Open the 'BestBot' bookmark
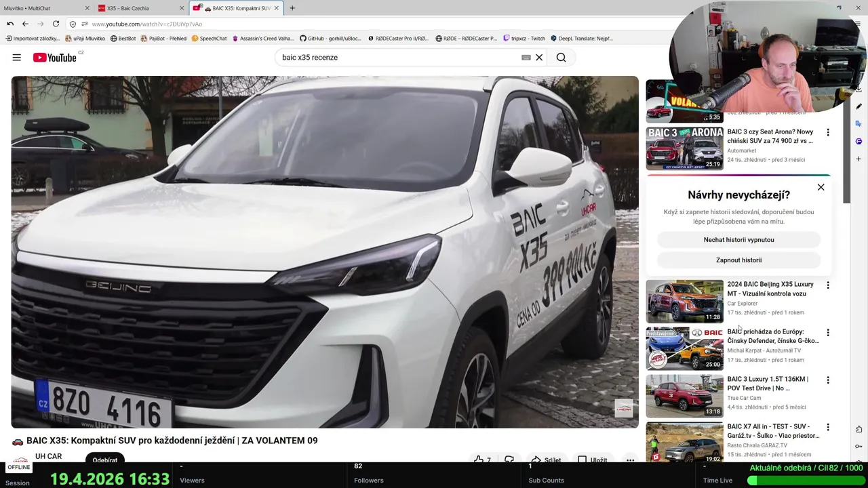The image size is (868, 488). pyautogui.click(x=123, y=39)
